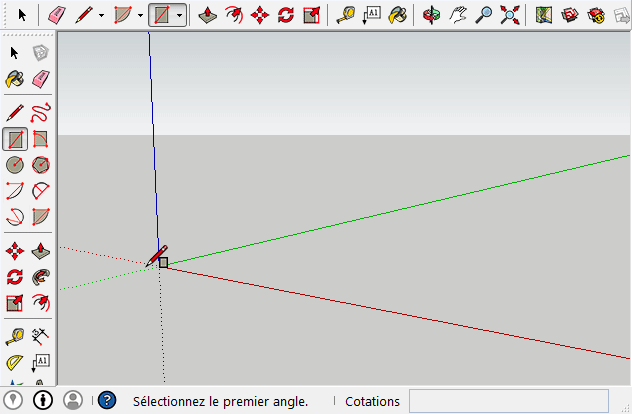Choose the Tape Measure tool in top toolbar
632x414 pixels.
345,15
